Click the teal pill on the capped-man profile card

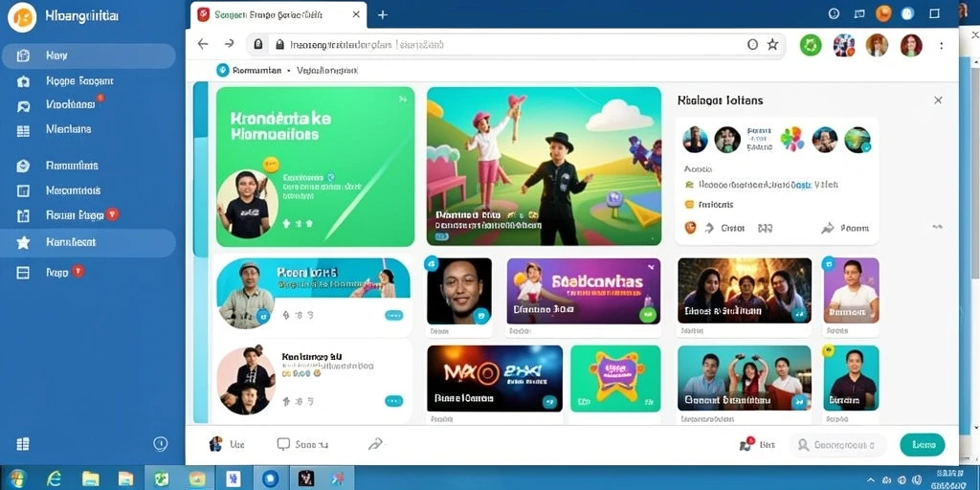[393, 316]
